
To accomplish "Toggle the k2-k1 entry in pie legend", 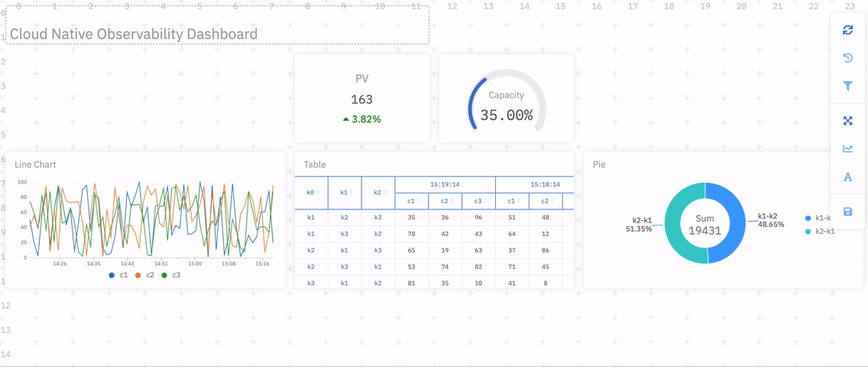I will click(820, 232).
